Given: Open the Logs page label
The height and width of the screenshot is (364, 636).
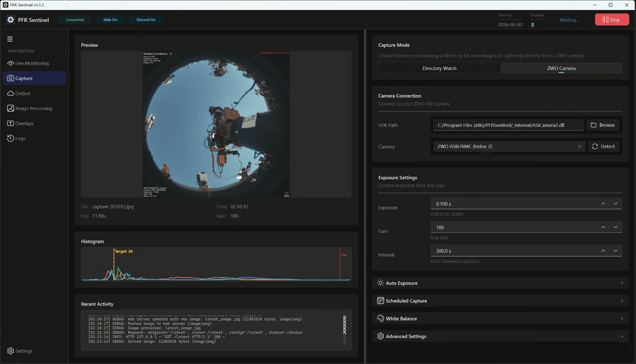Looking at the screenshot, I should coord(20,138).
